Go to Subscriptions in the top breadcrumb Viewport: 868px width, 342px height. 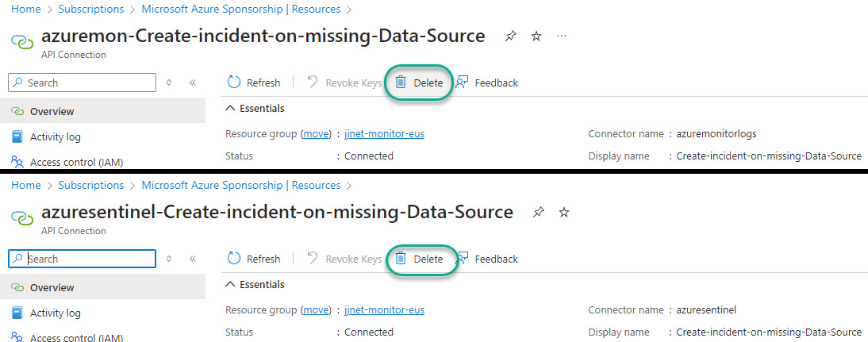[91, 10]
